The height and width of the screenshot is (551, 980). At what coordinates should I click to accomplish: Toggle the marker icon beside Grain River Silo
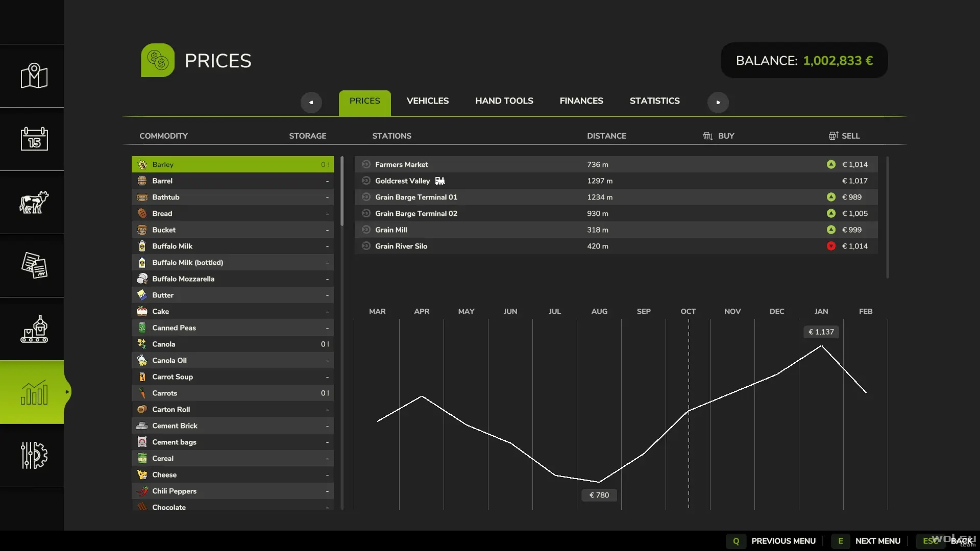click(x=366, y=246)
